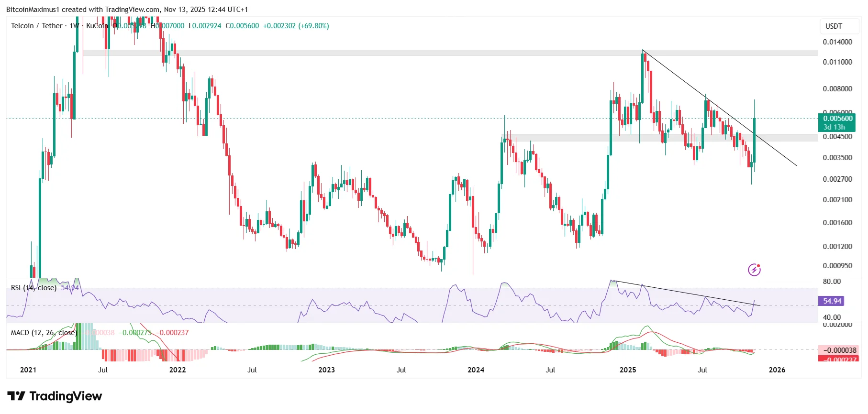The width and height of the screenshot is (868, 414).
Task: Click the purple lightning bolt icon on chart
Action: tap(754, 270)
